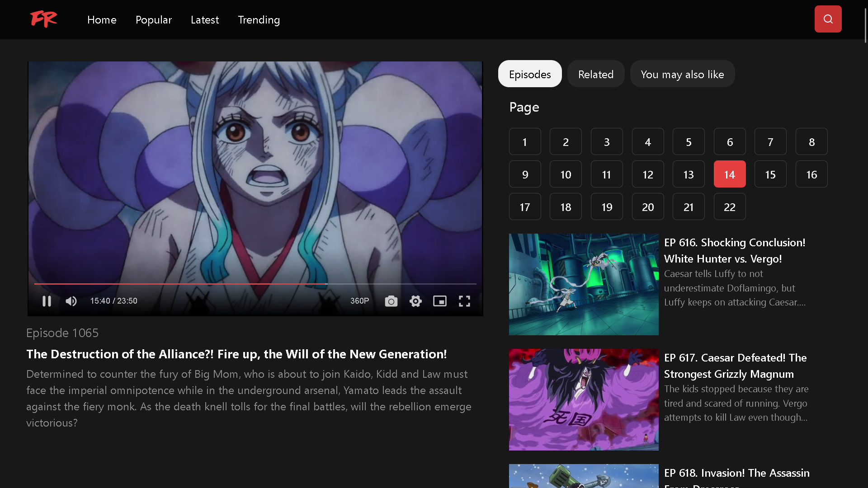The image size is (868, 488).
Task: Go to episode page 6
Action: click(730, 142)
